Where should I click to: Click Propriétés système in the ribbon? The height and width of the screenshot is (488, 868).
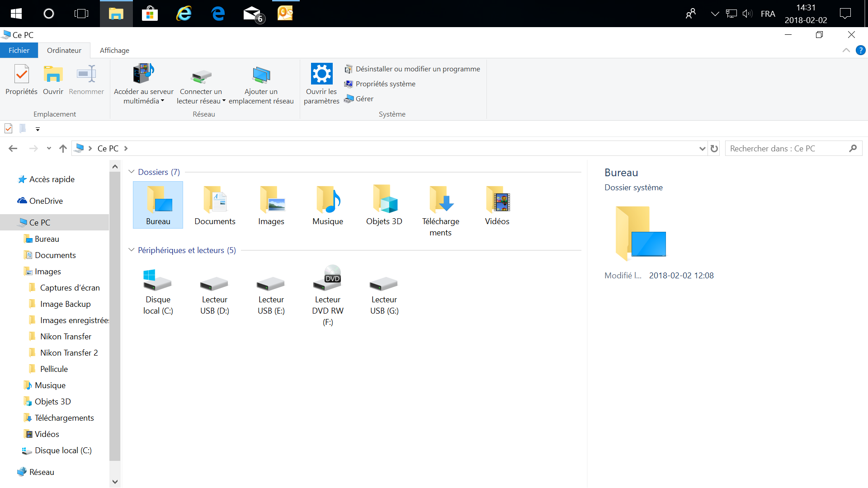[385, 84]
